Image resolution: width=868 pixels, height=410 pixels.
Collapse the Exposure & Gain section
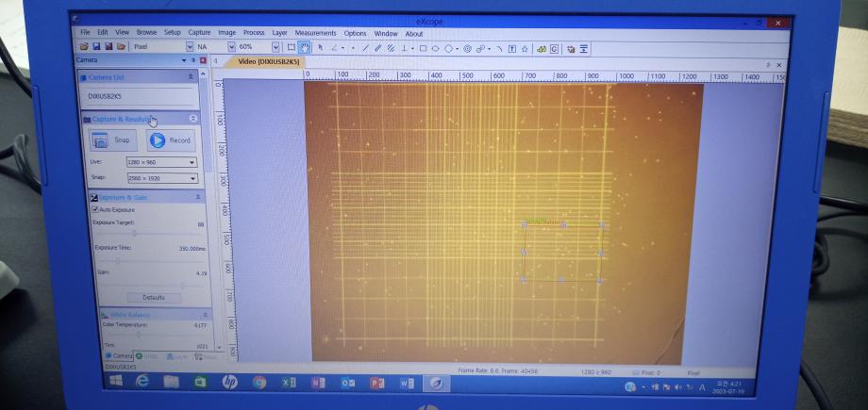(x=197, y=197)
